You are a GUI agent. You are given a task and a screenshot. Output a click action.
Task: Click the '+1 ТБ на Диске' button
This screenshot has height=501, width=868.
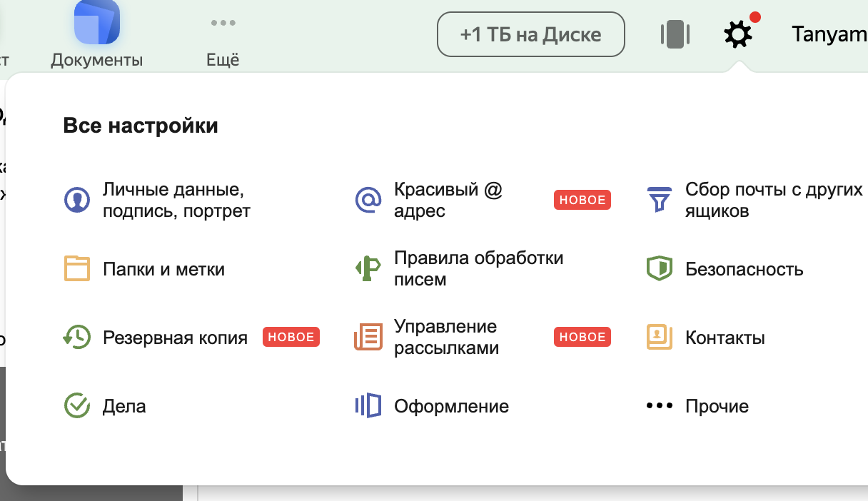pyautogui.click(x=530, y=34)
